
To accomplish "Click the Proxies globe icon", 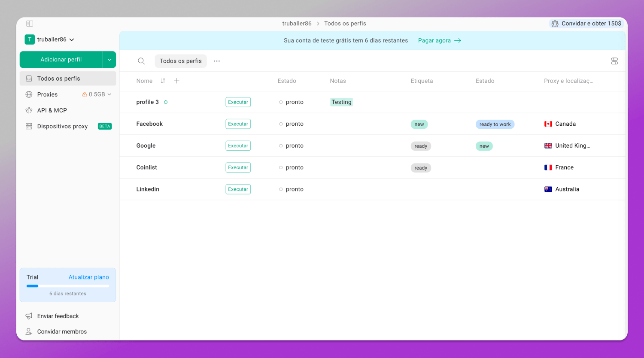I will (29, 94).
